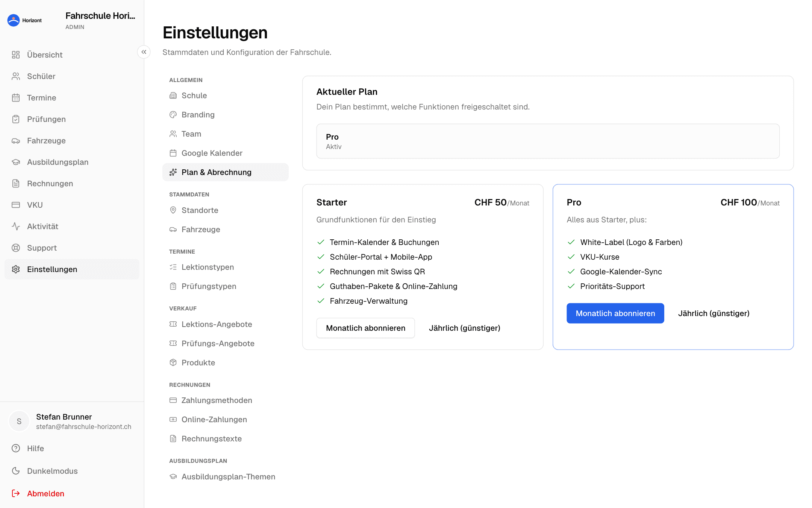812x508 pixels.
Task: Click the Fahrzeuge car icon in main sidebar
Action: click(16, 141)
